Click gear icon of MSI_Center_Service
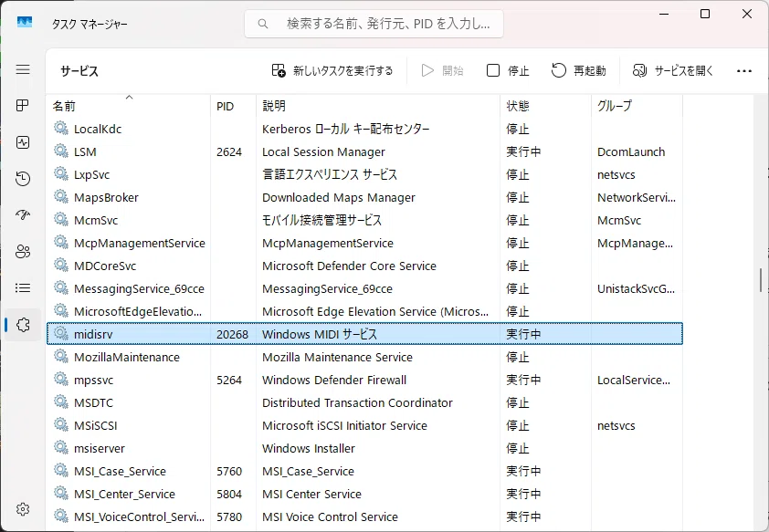Viewport: 769px width, 532px height. coord(61,493)
